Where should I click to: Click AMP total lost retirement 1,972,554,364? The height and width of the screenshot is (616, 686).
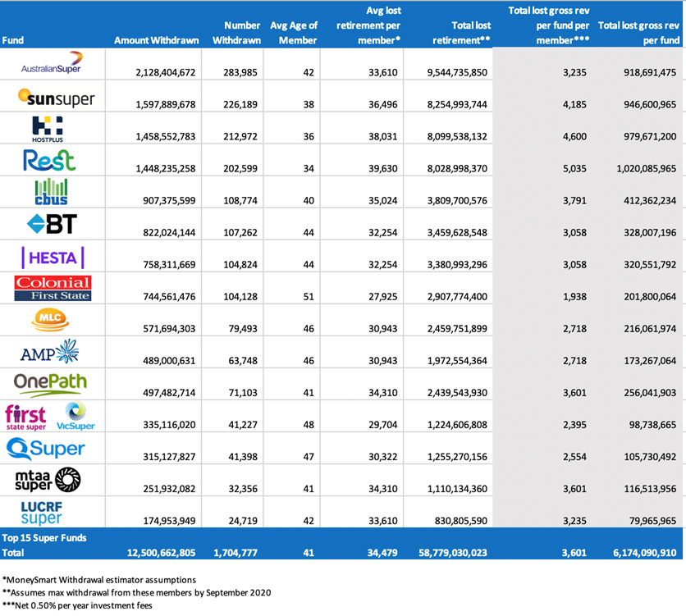click(457, 361)
